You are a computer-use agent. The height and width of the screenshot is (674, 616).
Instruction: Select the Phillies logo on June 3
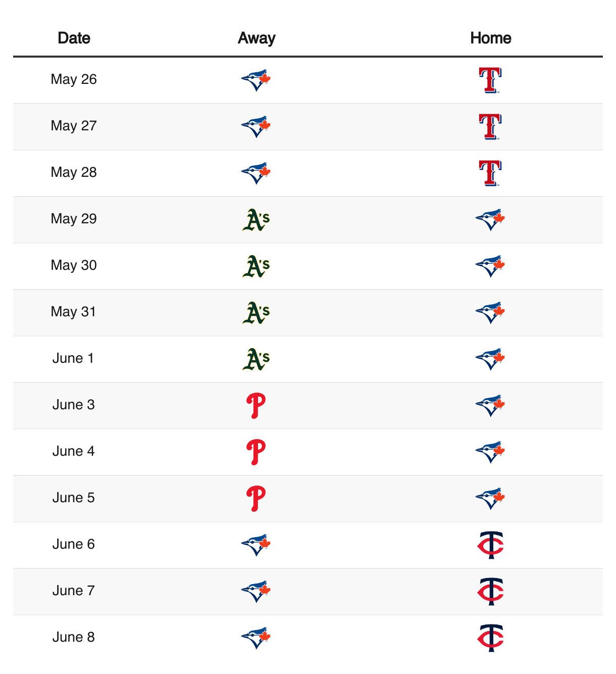point(256,406)
